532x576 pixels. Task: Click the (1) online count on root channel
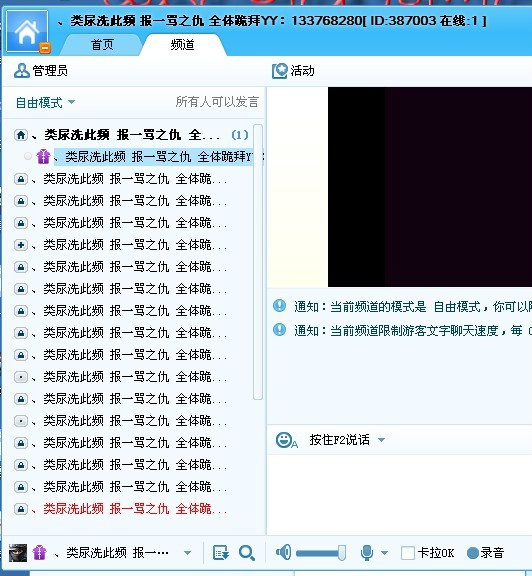click(x=240, y=135)
